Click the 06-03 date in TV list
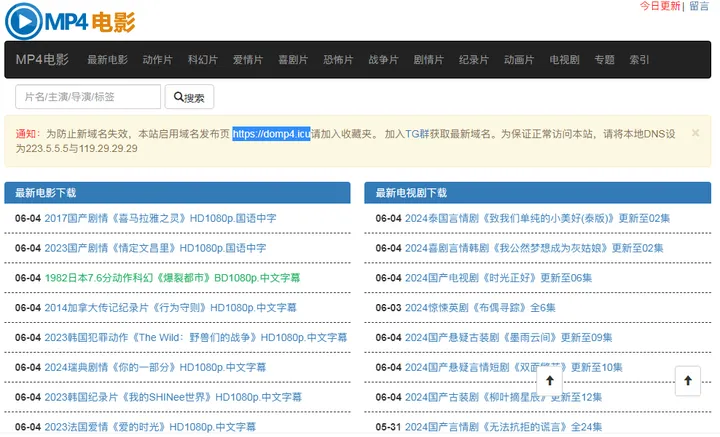This screenshot has height=437, width=720. click(x=388, y=308)
